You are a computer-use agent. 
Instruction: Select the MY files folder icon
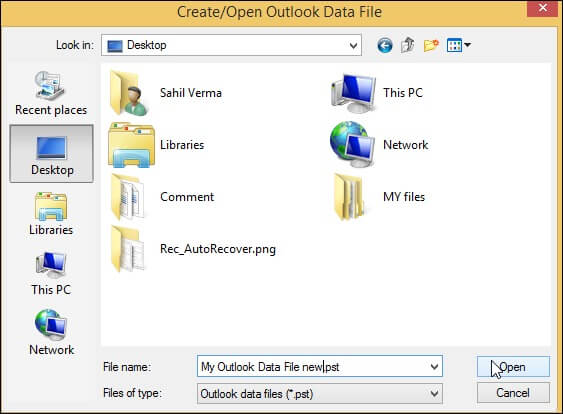point(349,197)
